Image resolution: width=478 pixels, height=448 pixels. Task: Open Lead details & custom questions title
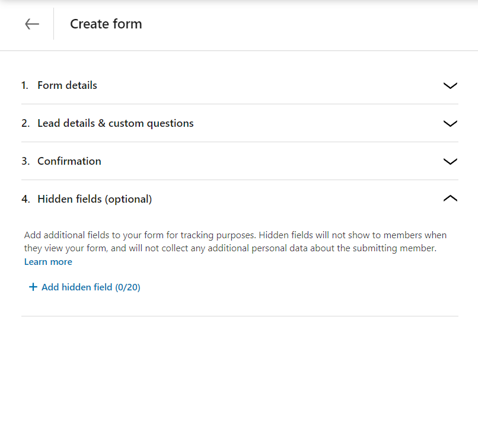tap(115, 123)
